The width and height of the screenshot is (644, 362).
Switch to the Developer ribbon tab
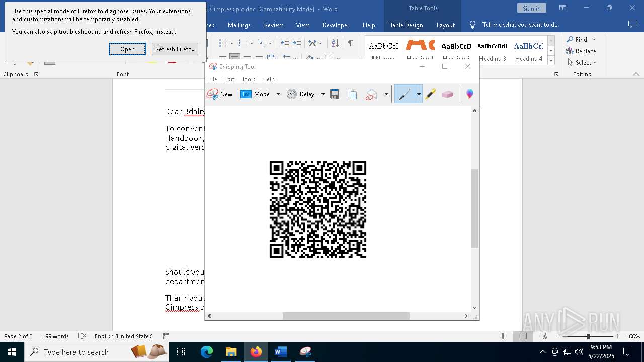336,25
